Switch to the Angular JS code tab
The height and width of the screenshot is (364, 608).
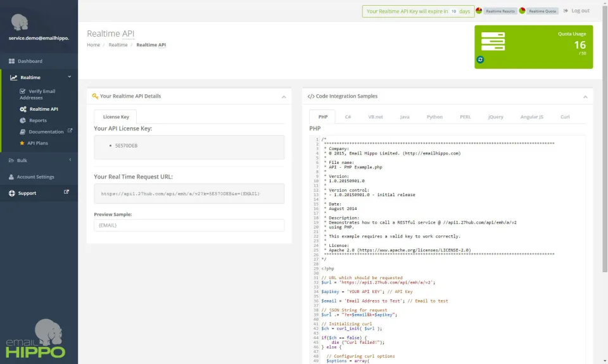click(x=531, y=116)
